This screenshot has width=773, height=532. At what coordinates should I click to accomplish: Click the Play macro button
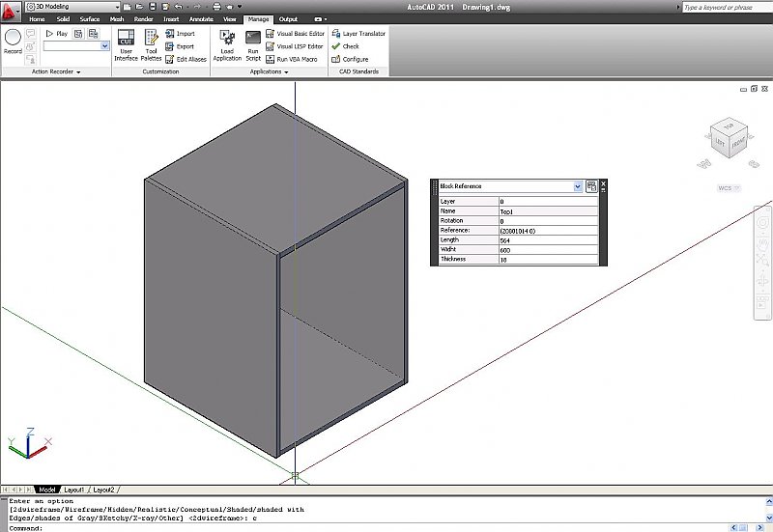(56, 33)
